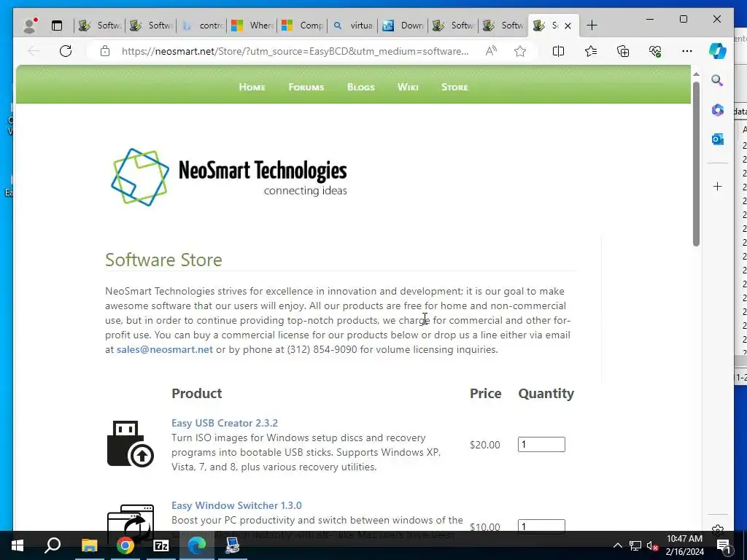The image size is (747, 560).
Task: Open Browser essentials heart icon
Action: pyautogui.click(x=655, y=51)
